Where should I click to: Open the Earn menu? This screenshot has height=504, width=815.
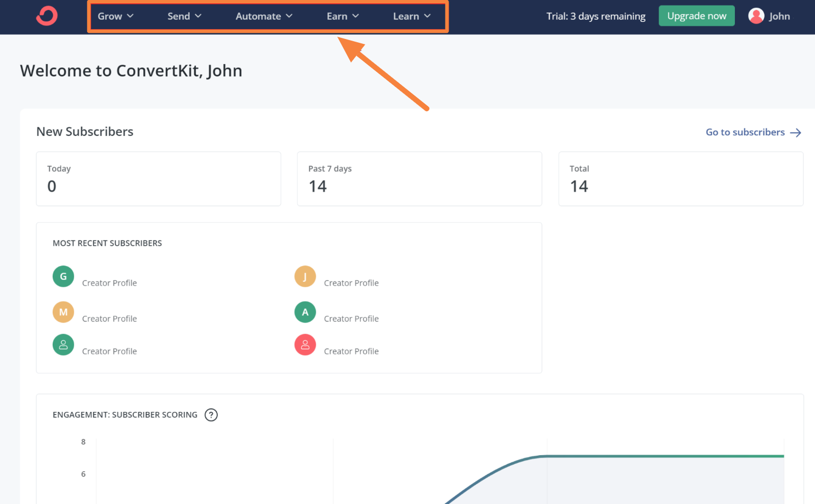[x=343, y=16]
